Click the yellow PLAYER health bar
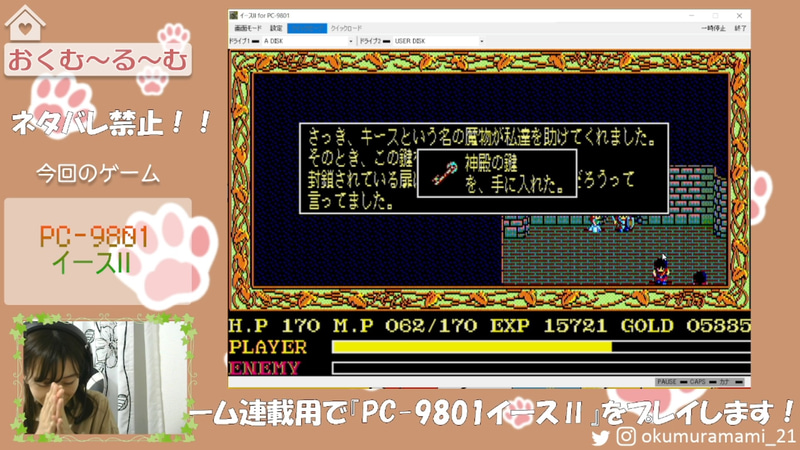Viewport: 800px width, 450px height. (472, 347)
